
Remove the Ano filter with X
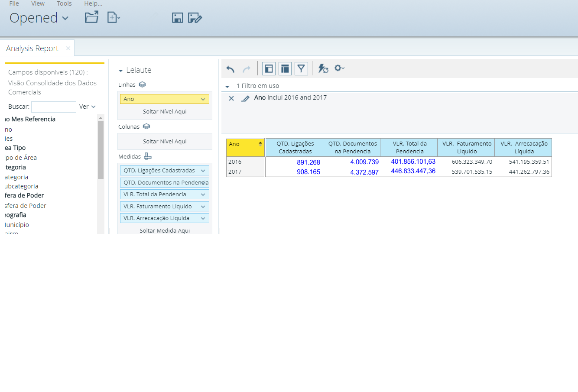point(231,98)
